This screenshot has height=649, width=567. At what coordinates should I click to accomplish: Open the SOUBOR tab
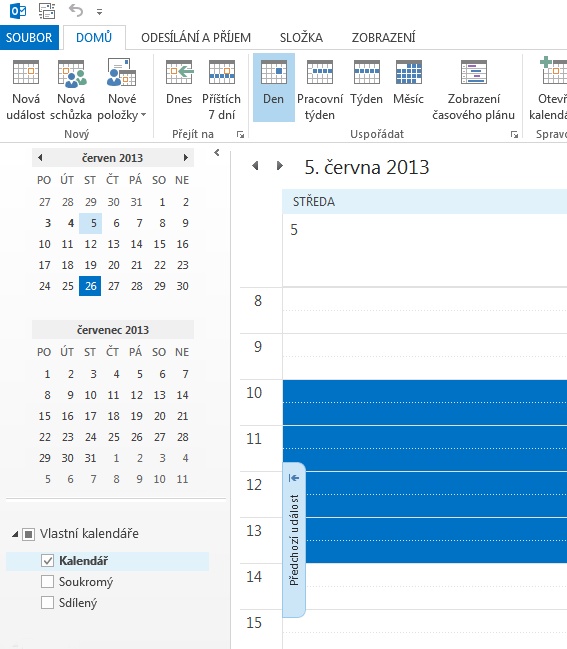click(29, 38)
